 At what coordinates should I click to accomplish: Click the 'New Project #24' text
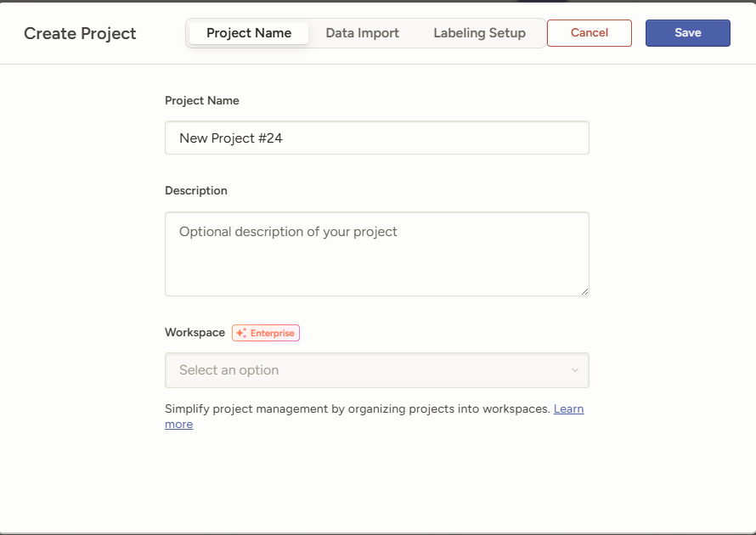(x=230, y=138)
